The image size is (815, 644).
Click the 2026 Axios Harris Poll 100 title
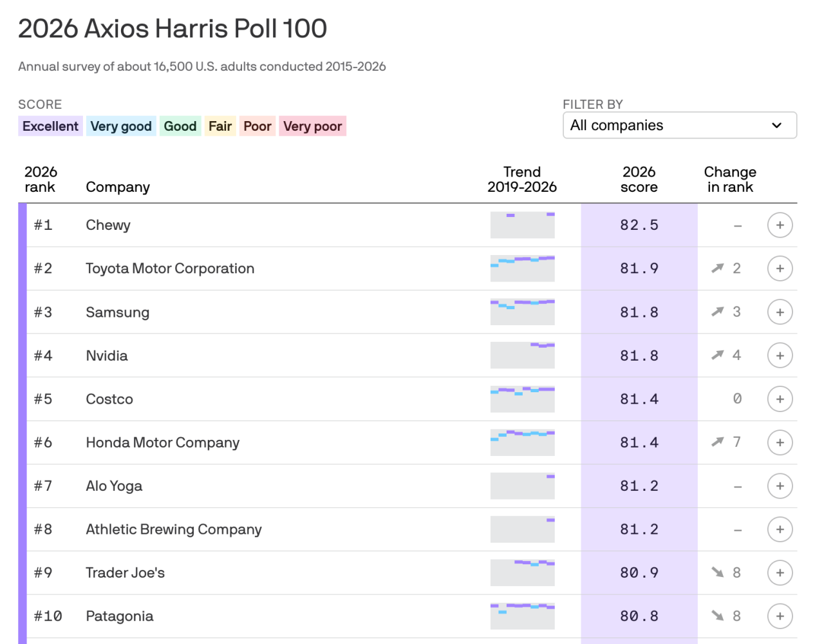coord(173,29)
